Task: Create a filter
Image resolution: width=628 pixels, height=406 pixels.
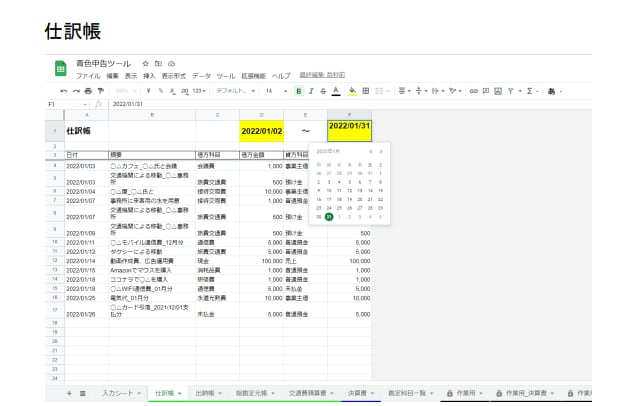Action: tap(511, 91)
